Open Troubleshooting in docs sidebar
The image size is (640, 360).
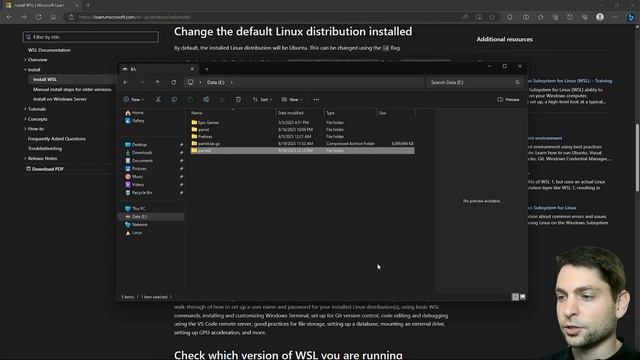click(x=45, y=149)
